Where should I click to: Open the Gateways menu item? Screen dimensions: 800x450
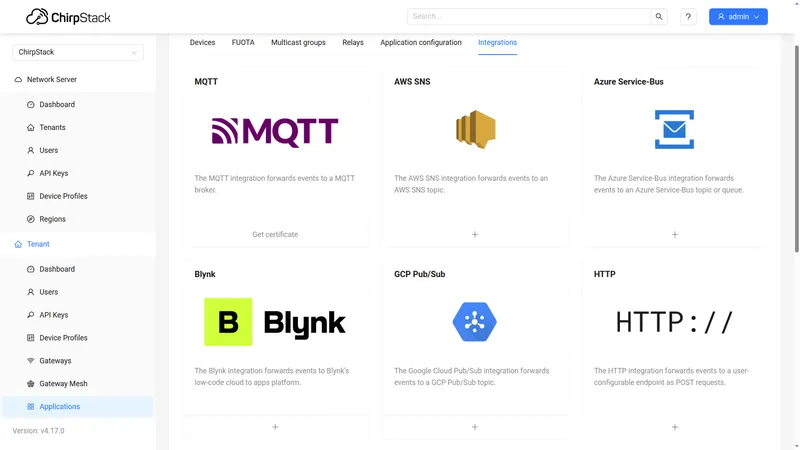coord(78,361)
